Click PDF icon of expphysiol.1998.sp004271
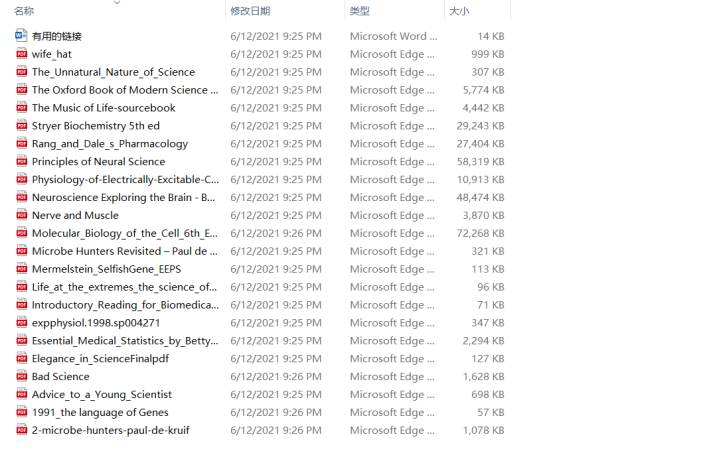This screenshot has width=701, height=464. tap(21, 322)
